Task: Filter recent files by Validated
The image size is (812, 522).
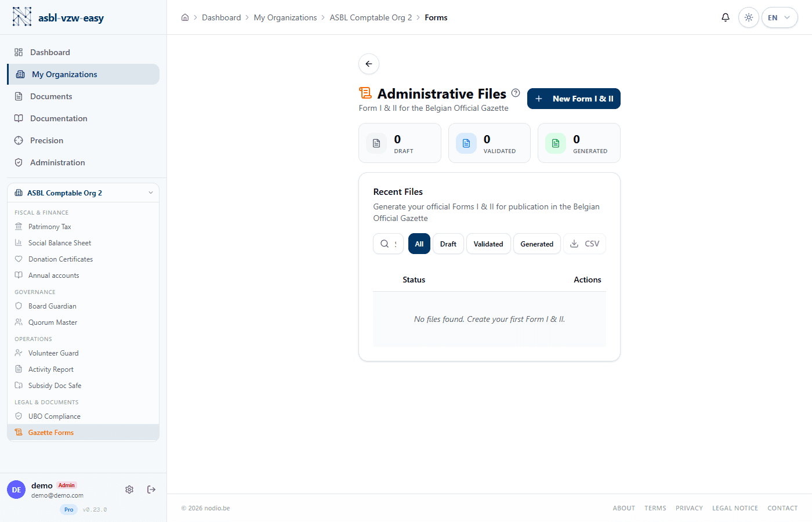Action: coord(488,244)
